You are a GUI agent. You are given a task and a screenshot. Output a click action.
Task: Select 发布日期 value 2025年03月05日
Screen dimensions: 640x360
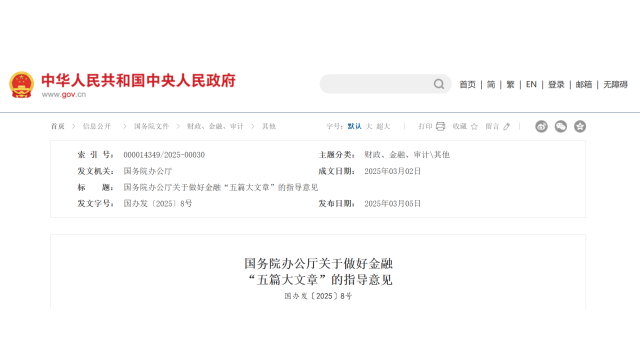click(x=393, y=204)
